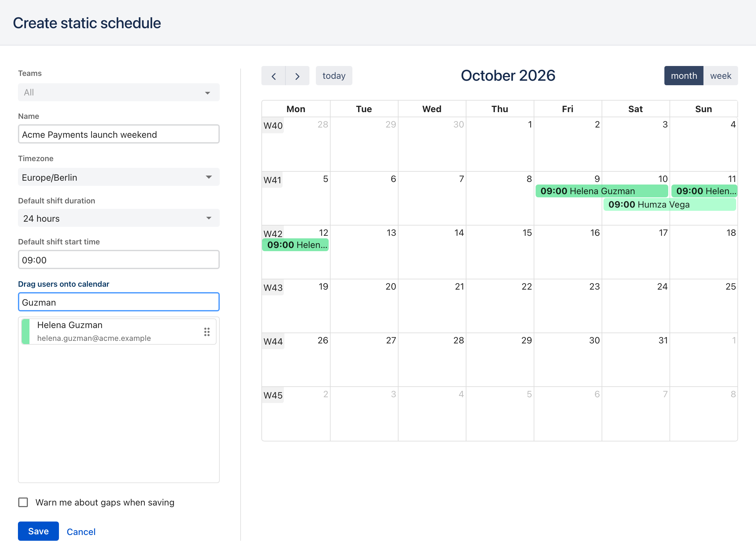Grab the drag handle for Helena Guzman
The image size is (756, 551).
point(207,332)
